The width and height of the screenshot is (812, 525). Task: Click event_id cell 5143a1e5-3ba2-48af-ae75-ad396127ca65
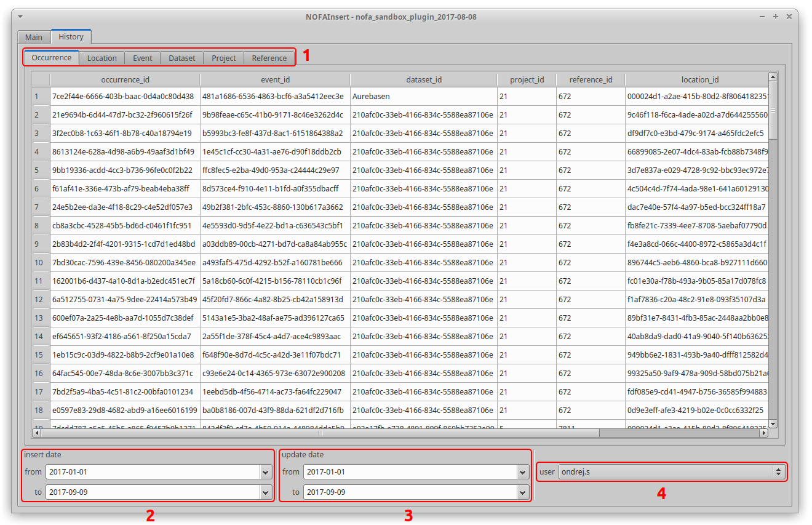pos(276,318)
